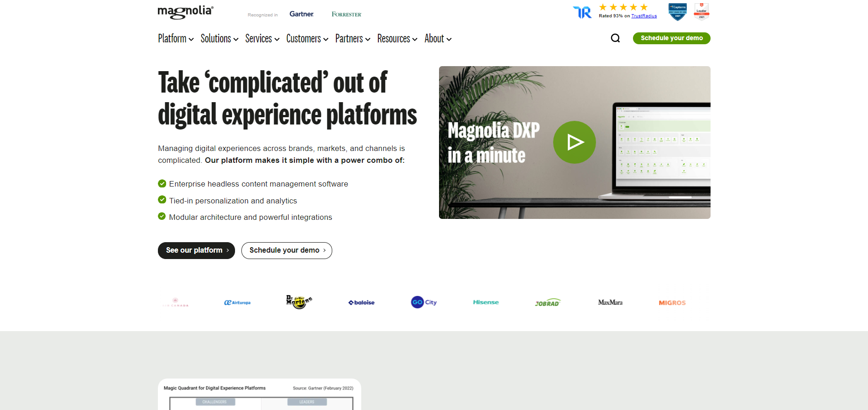The width and height of the screenshot is (868, 410).
Task: Click the Dr. Martens customer logo
Action: click(x=299, y=302)
